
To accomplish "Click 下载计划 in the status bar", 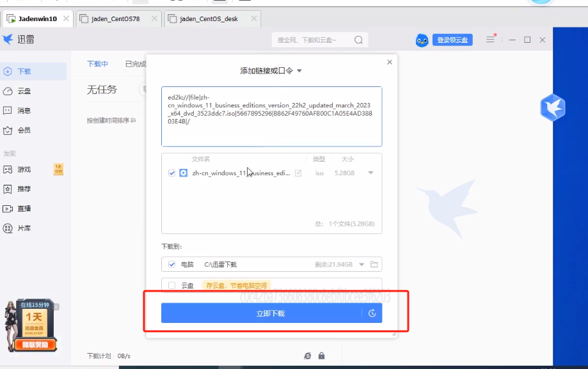I will pos(99,356).
